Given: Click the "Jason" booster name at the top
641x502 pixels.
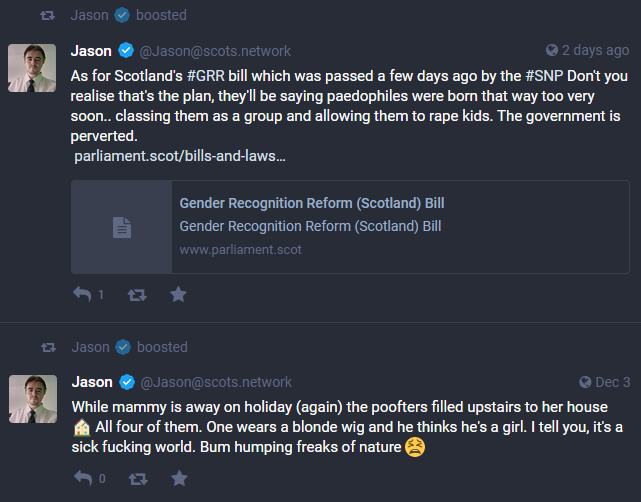Looking at the screenshot, I should pyautogui.click(x=90, y=15).
